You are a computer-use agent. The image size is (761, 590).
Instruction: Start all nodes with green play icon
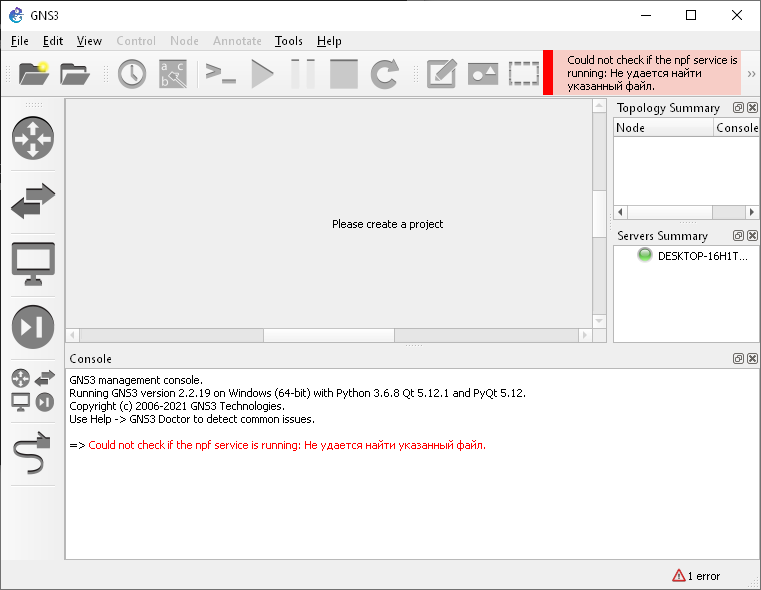[x=263, y=74]
